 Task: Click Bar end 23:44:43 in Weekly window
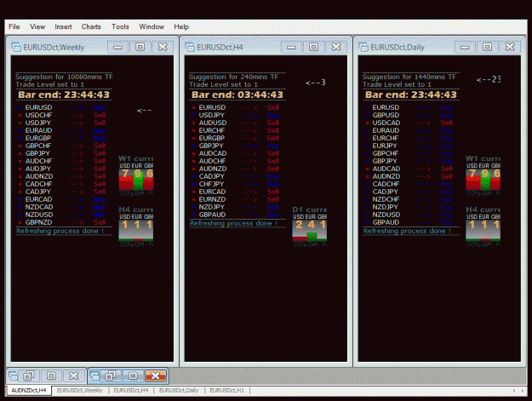pos(64,95)
